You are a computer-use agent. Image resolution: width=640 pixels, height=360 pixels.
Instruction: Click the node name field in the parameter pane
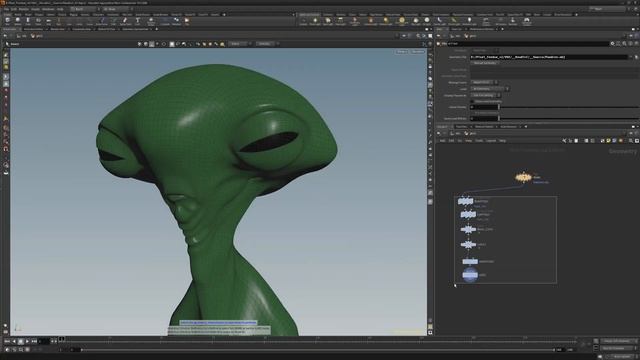(528, 44)
